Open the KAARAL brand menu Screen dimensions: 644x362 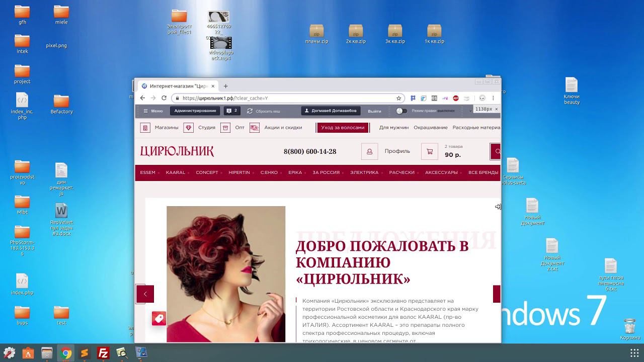pyautogui.click(x=176, y=172)
